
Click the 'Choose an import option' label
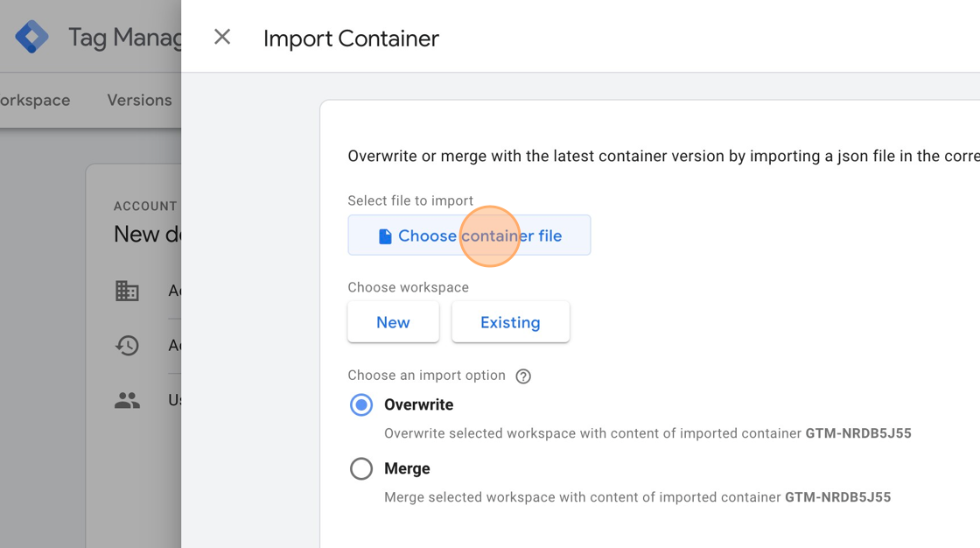tap(427, 376)
